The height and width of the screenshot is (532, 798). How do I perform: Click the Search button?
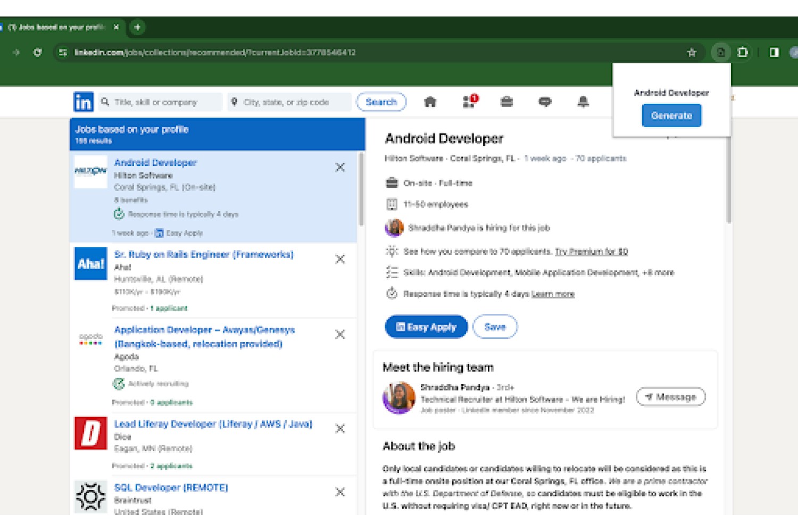[381, 102]
